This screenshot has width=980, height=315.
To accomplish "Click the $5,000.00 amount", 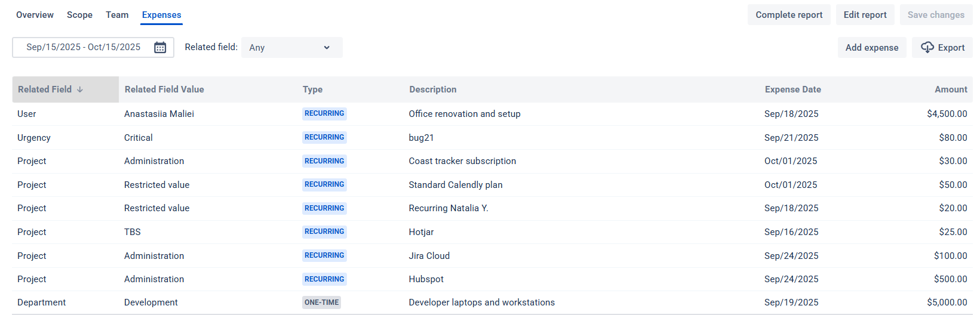I will (x=947, y=302).
